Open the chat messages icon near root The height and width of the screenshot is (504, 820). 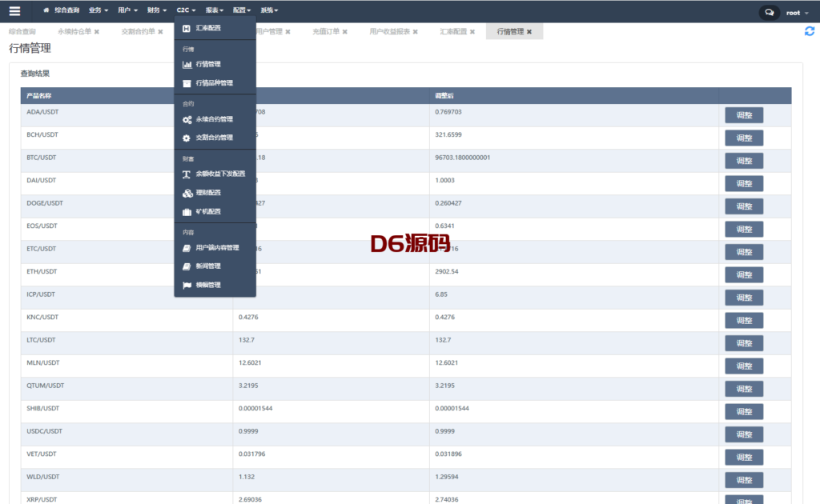pyautogui.click(x=770, y=13)
